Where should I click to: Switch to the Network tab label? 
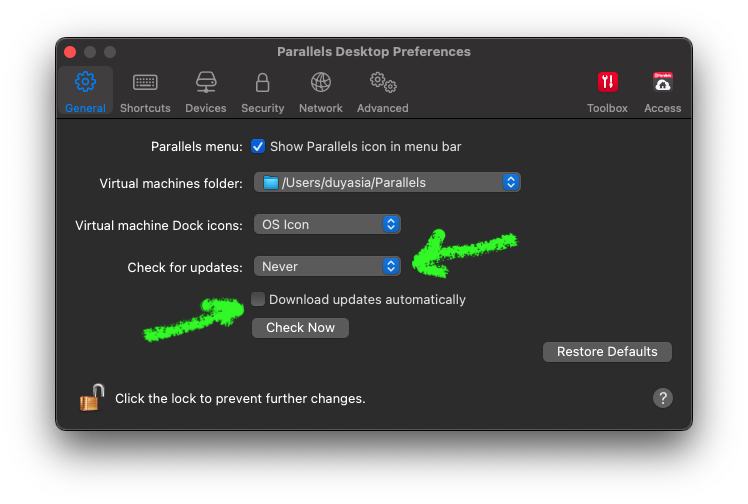[x=321, y=108]
